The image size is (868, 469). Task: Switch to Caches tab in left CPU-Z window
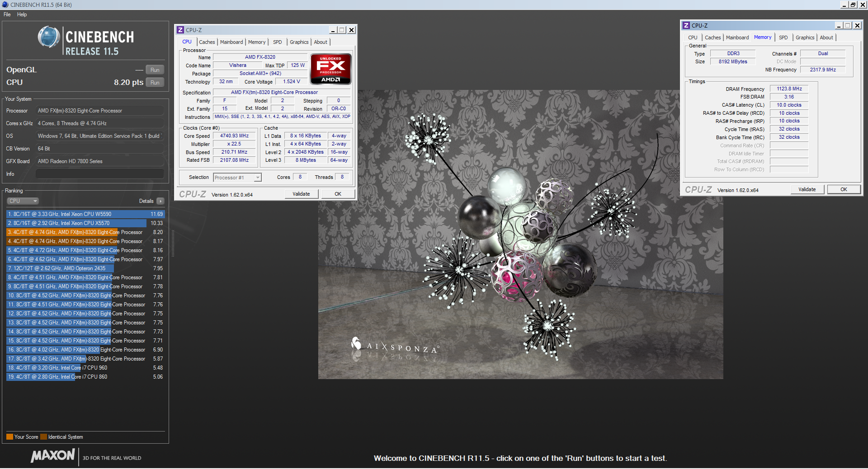207,42
